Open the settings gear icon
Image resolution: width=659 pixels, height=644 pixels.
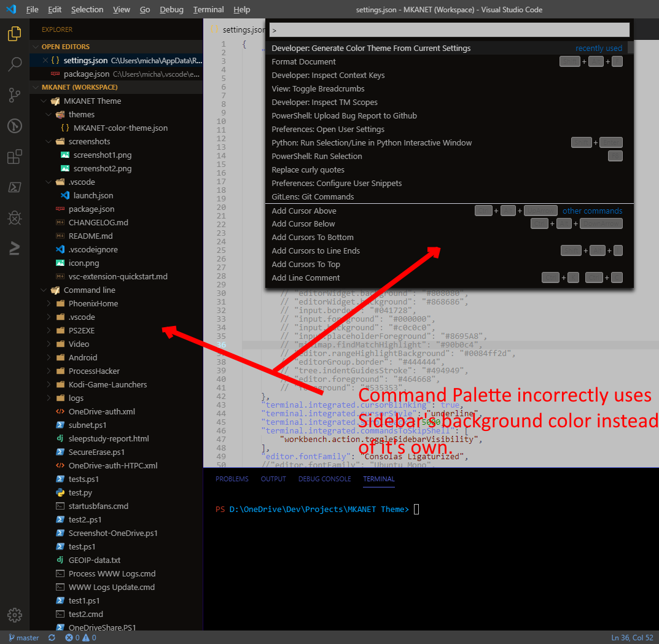(x=14, y=615)
